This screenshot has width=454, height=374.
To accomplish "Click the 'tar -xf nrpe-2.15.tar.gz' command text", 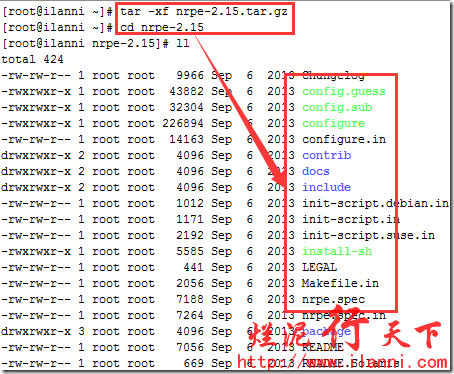I will point(203,12).
